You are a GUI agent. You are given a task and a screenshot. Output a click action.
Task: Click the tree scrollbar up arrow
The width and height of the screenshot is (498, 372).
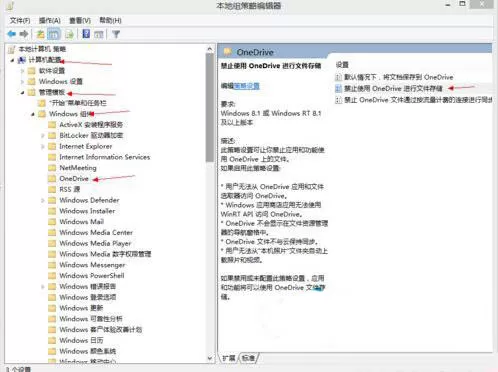point(210,49)
